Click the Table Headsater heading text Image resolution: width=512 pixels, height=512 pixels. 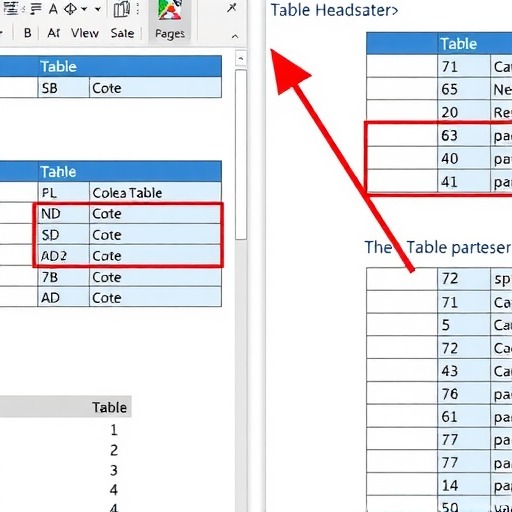point(334,10)
